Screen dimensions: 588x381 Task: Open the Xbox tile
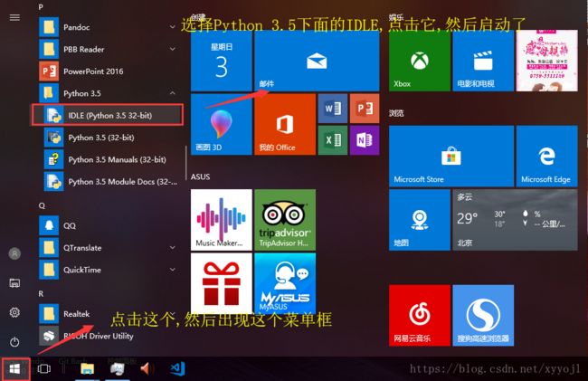coord(419,61)
